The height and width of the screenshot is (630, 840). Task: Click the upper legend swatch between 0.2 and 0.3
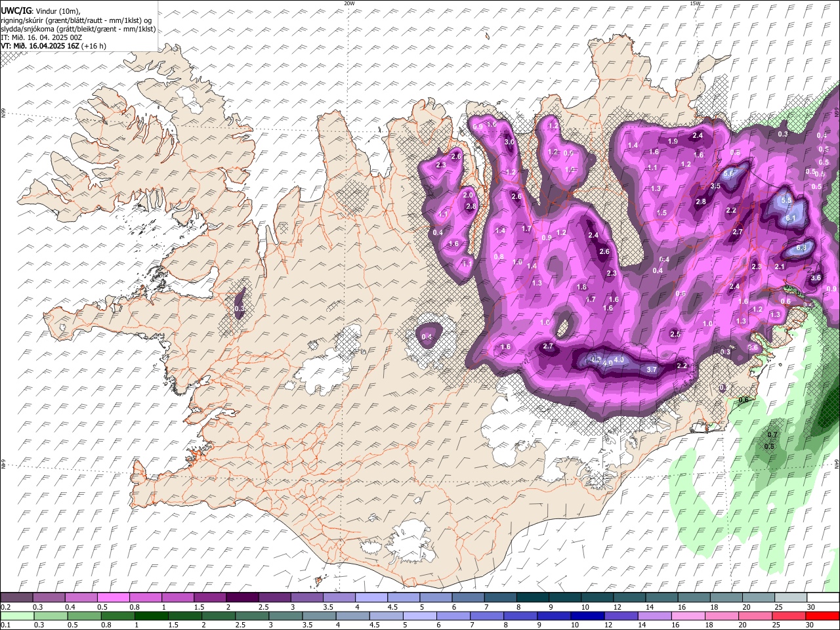click(x=16, y=598)
